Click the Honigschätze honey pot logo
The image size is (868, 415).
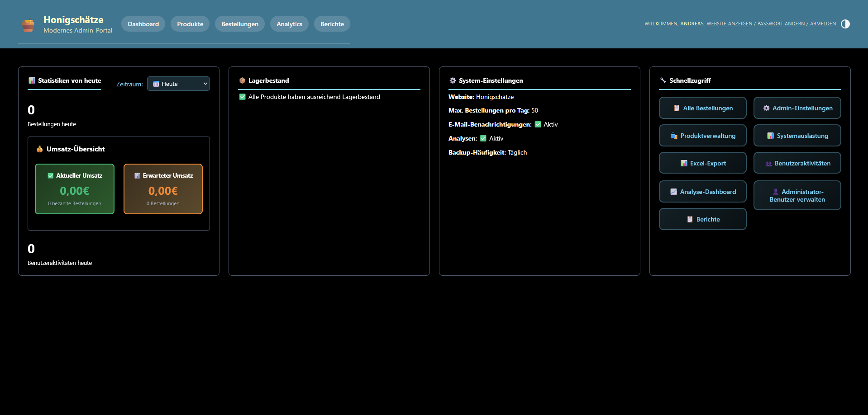[28, 24]
